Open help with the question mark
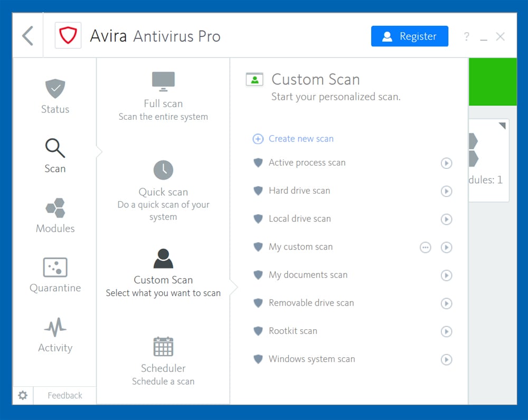 466,36
